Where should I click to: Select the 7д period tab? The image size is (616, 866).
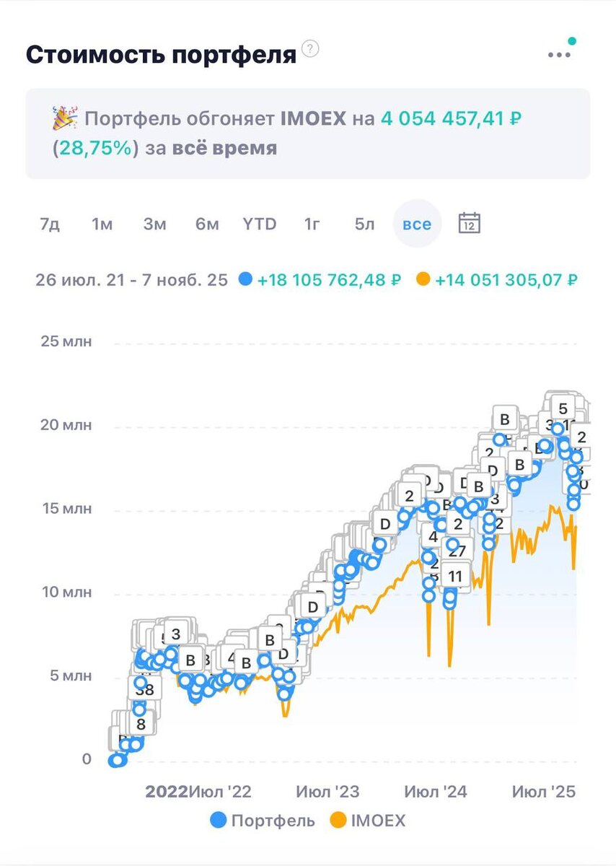50,224
